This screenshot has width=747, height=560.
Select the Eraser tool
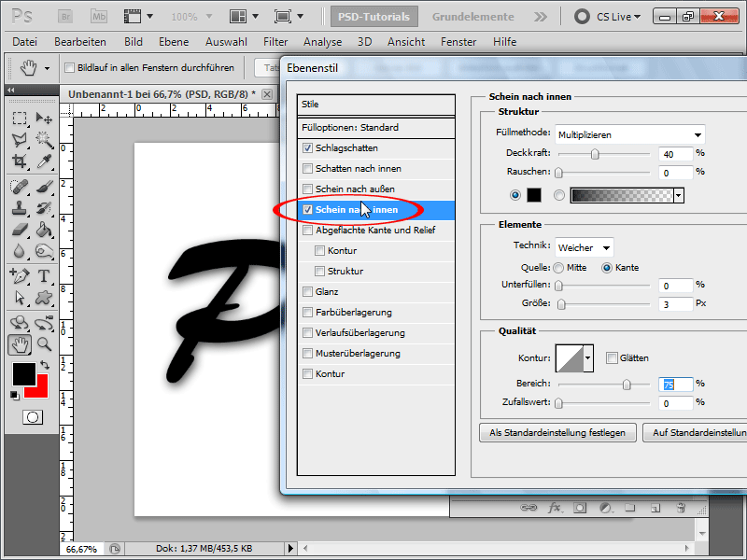[19, 230]
